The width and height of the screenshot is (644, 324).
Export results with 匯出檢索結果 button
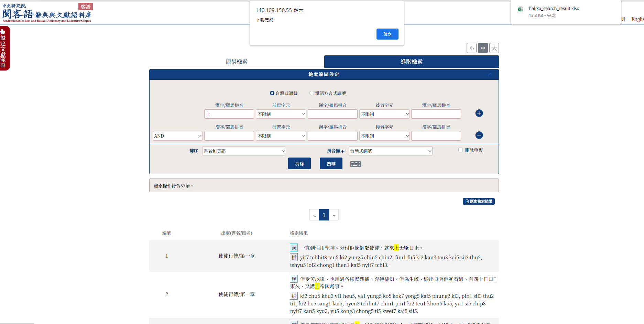point(479,201)
